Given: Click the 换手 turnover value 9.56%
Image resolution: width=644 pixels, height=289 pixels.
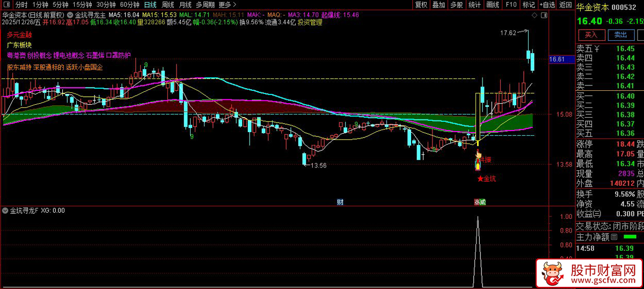Looking at the screenshot, I should coord(624,194).
